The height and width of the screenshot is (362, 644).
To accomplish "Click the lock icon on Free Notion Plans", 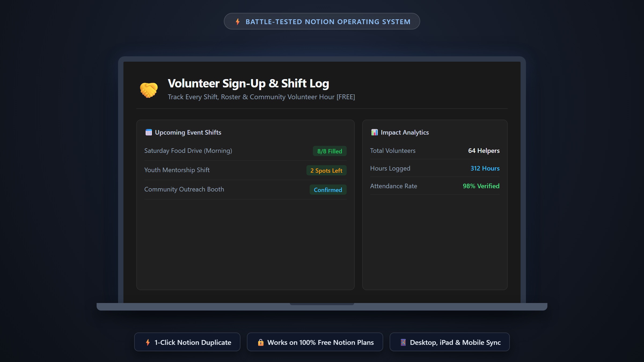I will pyautogui.click(x=261, y=342).
